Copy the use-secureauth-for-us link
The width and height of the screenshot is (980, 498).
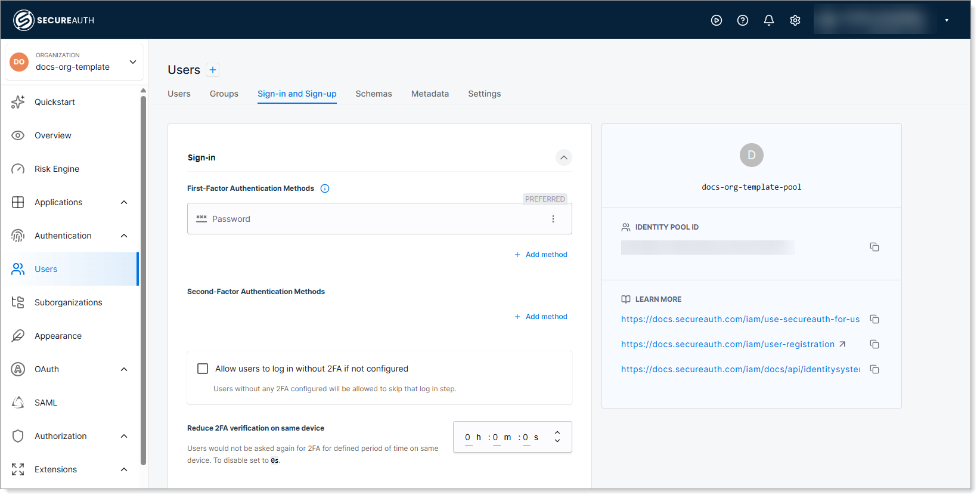(x=874, y=319)
